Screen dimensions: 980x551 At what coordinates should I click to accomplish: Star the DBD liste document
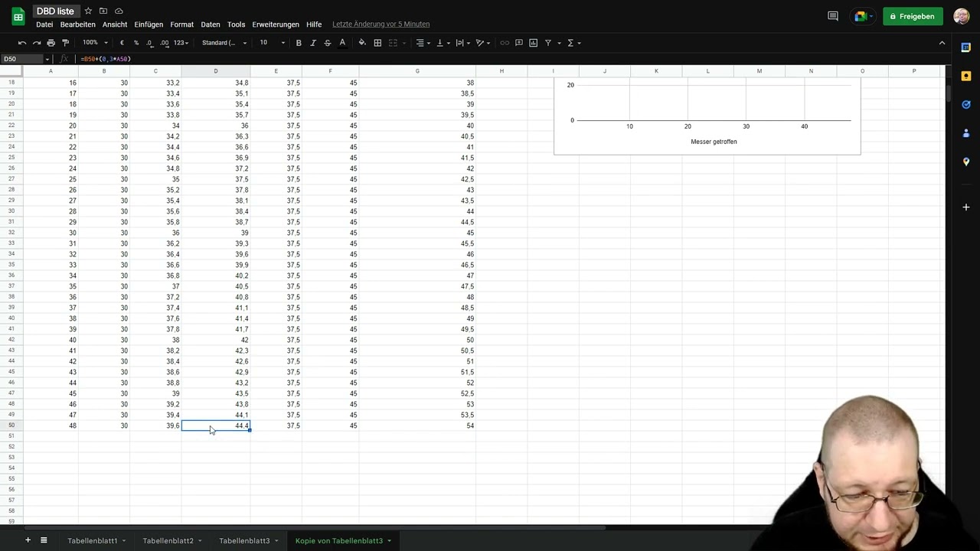pos(88,11)
